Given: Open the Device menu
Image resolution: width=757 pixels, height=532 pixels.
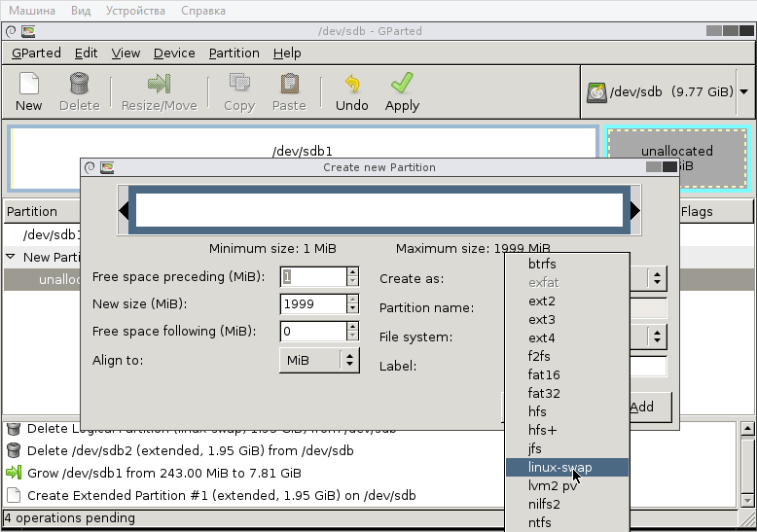Looking at the screenshot, I should [174, 53].
